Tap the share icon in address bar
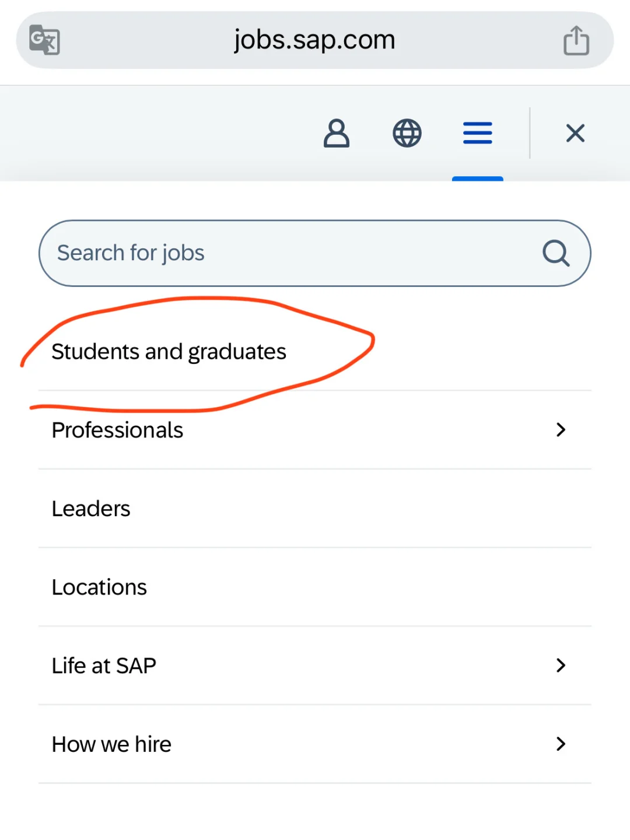The image size is (630, 840). [576, 40]
